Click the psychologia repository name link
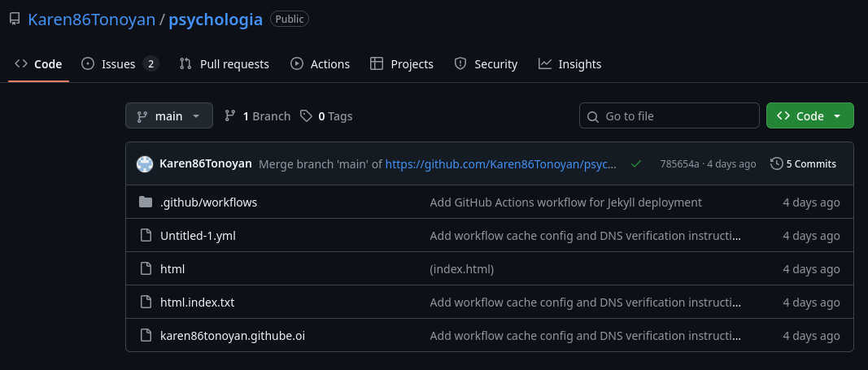Viewport: 868px width, 370px height. [x=216, y=20]
